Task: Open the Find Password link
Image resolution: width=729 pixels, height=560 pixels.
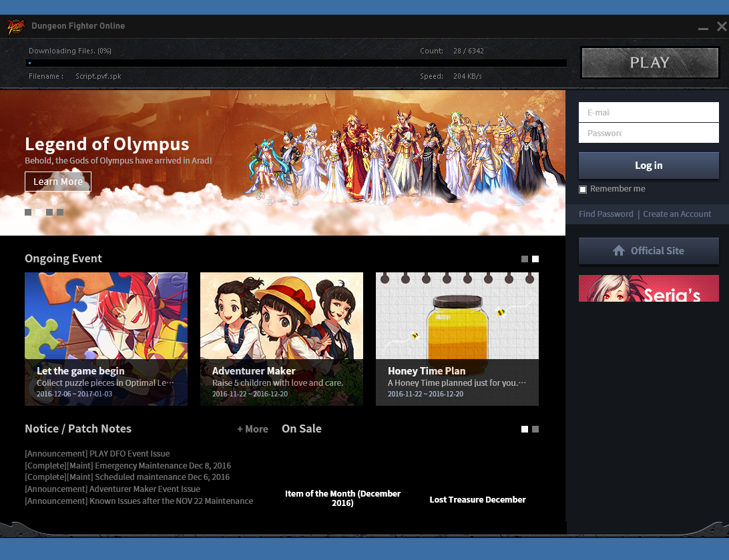Action: coord(605,214)
